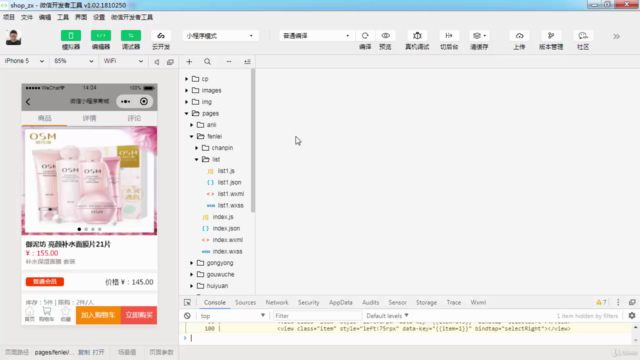The height and width of the screenshot is (360, 640).
Task: Toggle the debugger panel button
Action: point(131,36)
